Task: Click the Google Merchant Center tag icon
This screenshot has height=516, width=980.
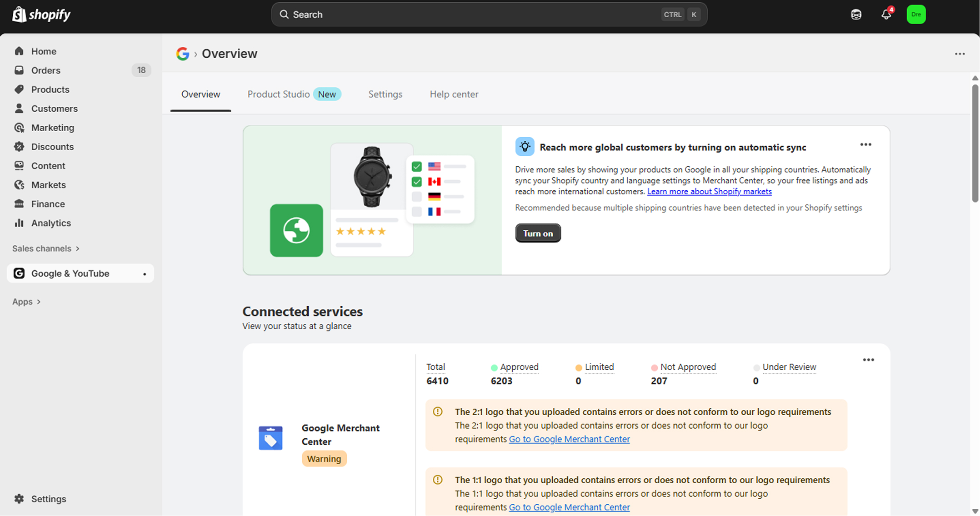Action: tap(270, 438)
